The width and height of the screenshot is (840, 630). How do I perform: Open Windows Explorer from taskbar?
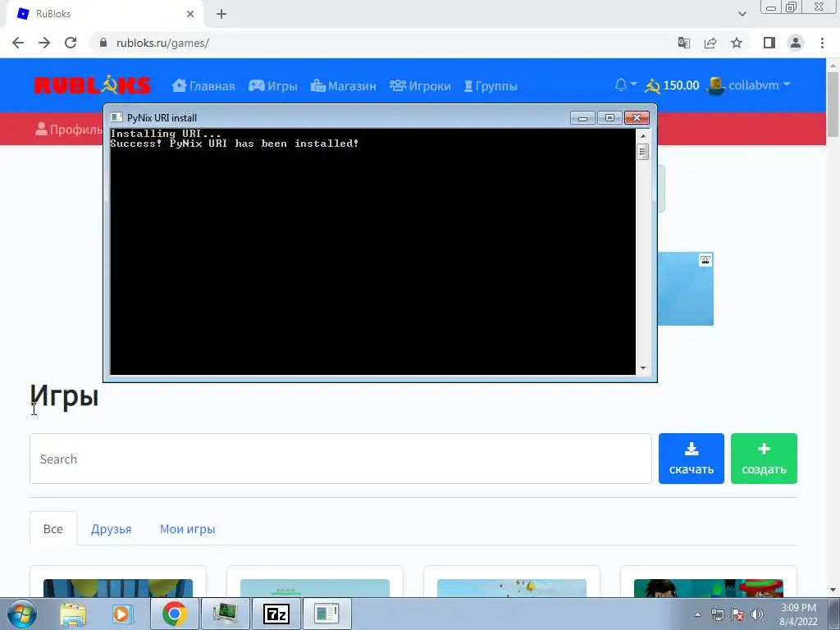73,614
